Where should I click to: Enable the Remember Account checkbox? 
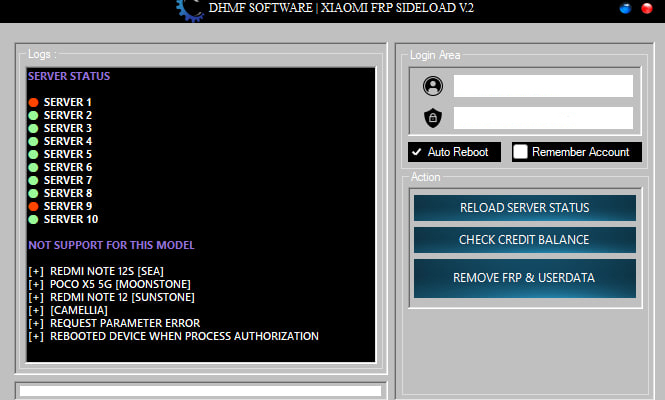pos(520,152)
